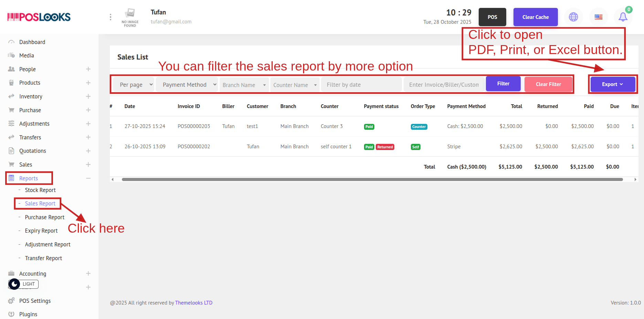This screenshot has height=319, width=644.
Task: Collapse the Reports menu section
Action: pos(88,178)
